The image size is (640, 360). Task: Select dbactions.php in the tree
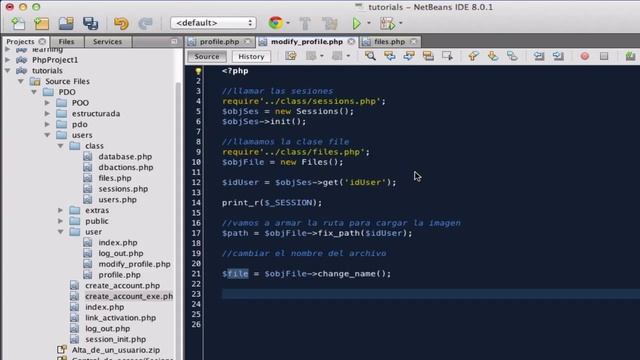point(126,167)
